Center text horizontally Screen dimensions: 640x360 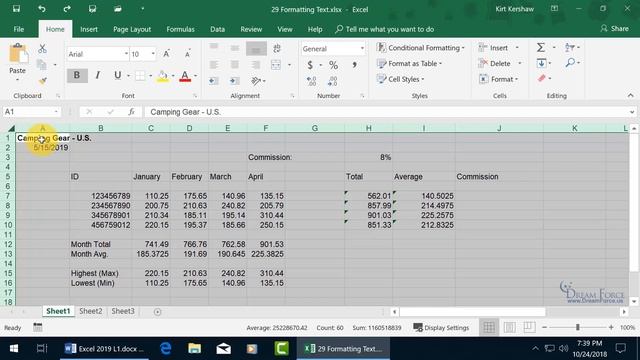point(235,64)
